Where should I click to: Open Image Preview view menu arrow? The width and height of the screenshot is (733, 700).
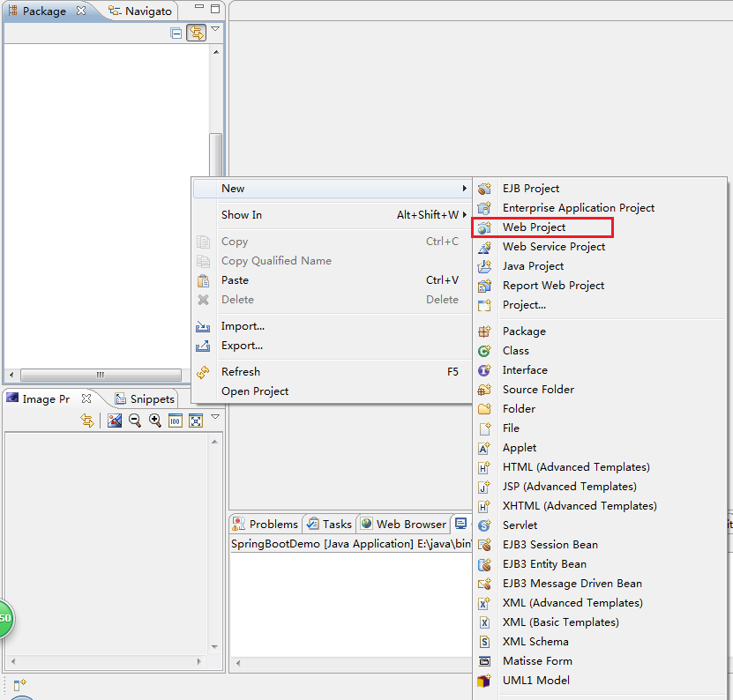point(215,417)
